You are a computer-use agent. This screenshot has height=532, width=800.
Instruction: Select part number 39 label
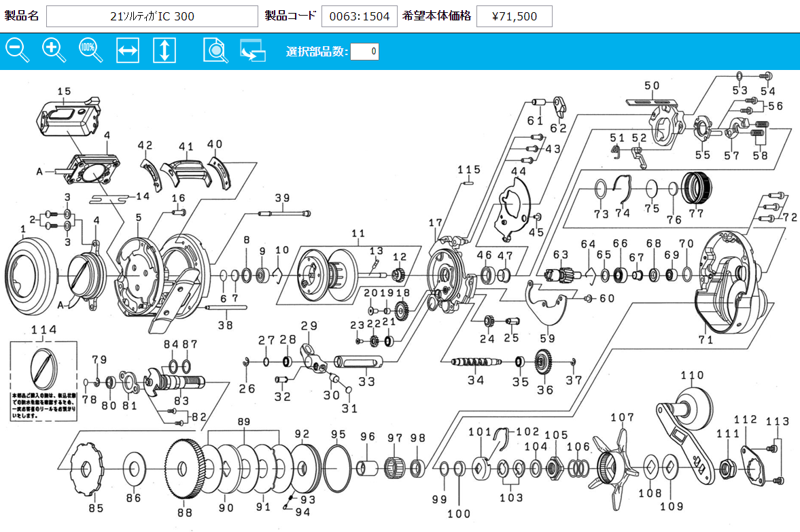pyautogui.click(x=282, y=198)
